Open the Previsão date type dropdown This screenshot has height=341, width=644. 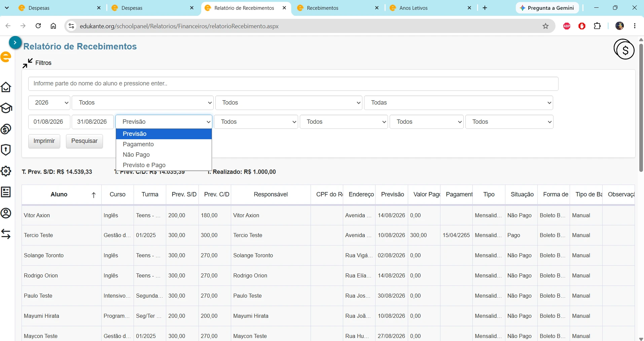click(164, 122)
